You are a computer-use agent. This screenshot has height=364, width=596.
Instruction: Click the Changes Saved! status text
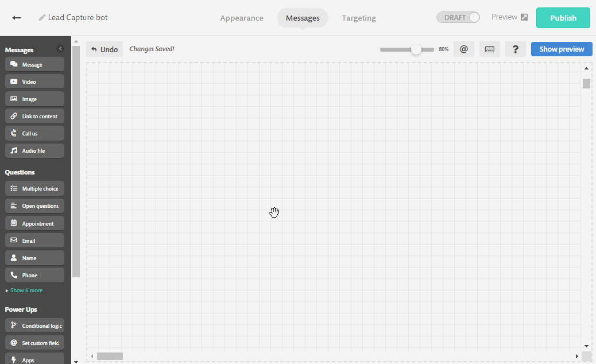(152, 49)
